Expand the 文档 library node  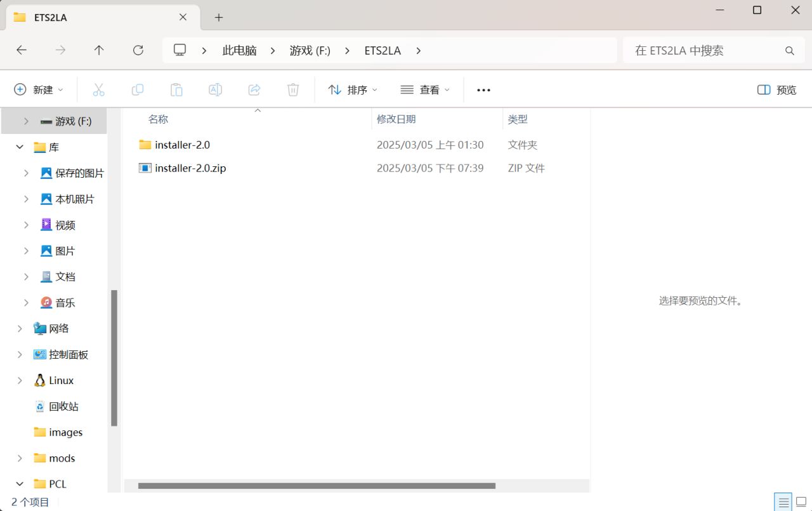tap(26, 277)
